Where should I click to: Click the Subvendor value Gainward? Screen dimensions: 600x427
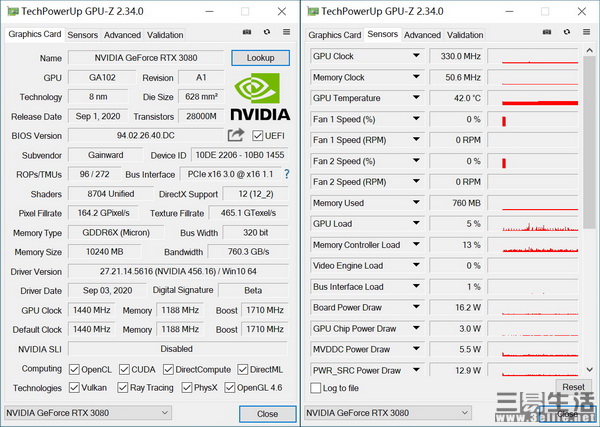[106, 155]
